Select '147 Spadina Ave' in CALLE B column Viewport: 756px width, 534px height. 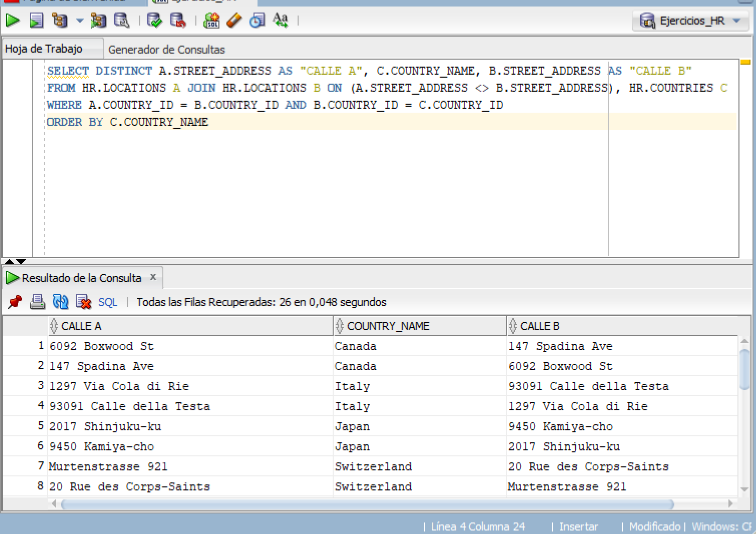tap(622, 346)
